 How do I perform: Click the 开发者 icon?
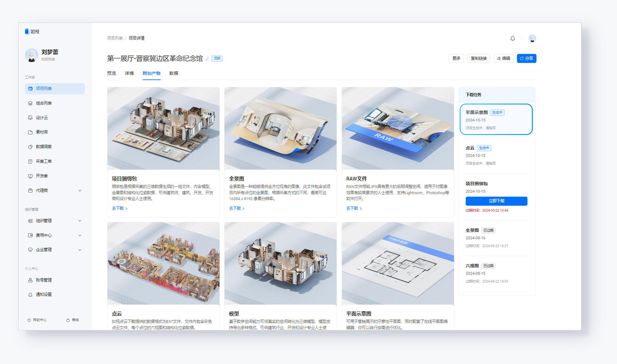30,176
